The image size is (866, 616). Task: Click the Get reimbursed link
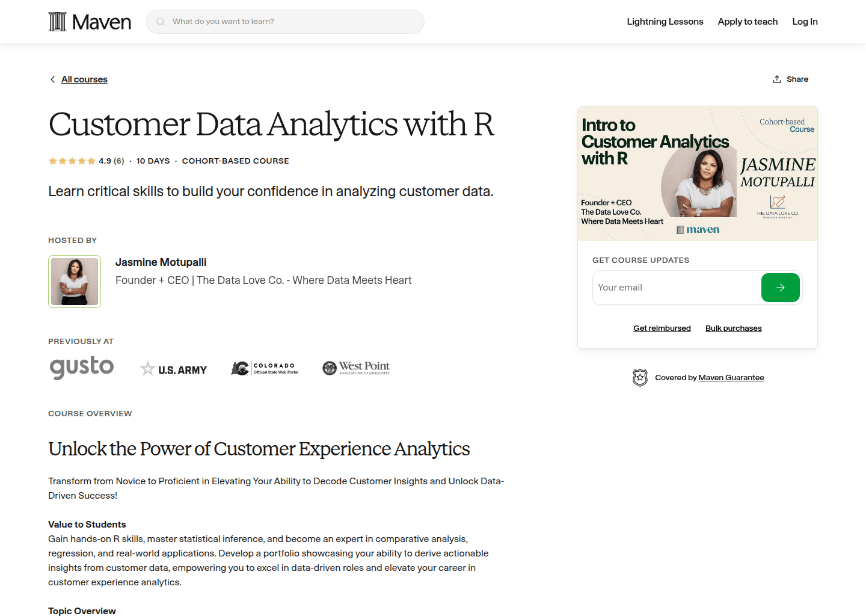click(x=662, y=328)
